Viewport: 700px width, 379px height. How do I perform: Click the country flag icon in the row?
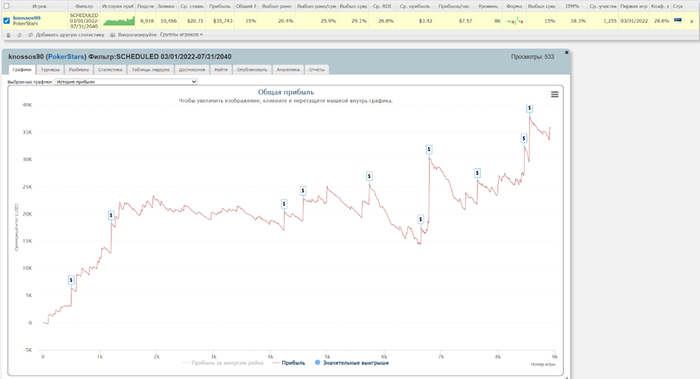pyautogui.click(x=678, y=20)
